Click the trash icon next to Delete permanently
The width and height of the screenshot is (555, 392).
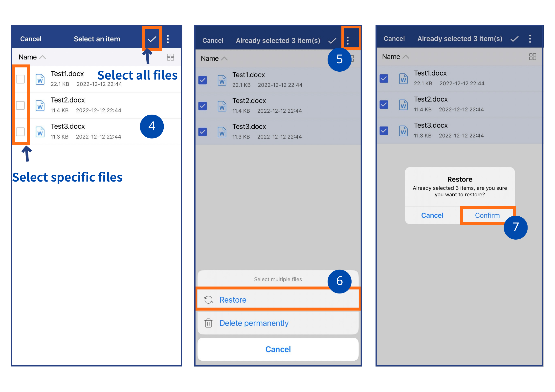pos(208,323)
